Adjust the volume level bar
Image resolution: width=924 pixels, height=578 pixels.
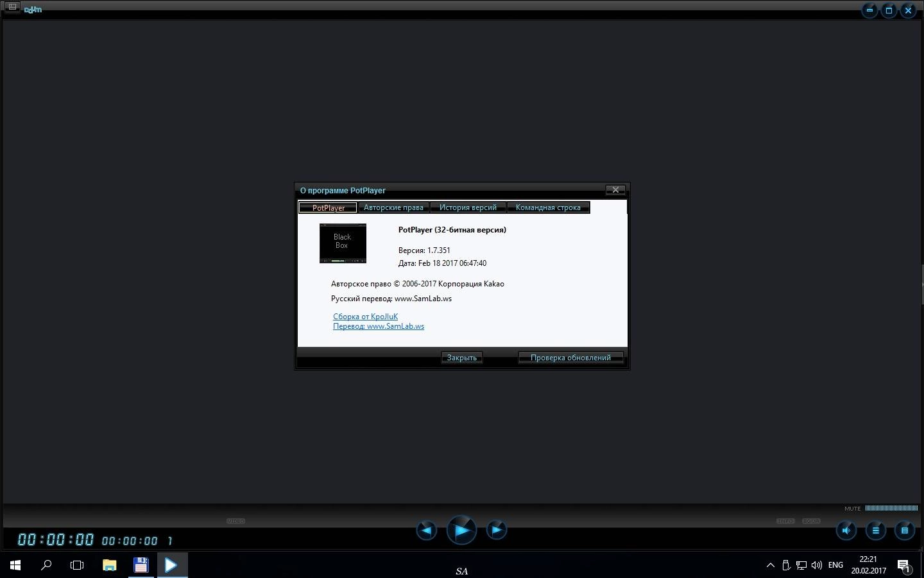pos(891,508)
